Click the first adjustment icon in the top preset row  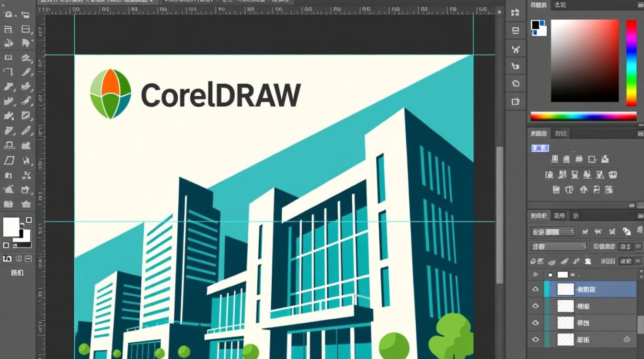(x=555, y=159)
